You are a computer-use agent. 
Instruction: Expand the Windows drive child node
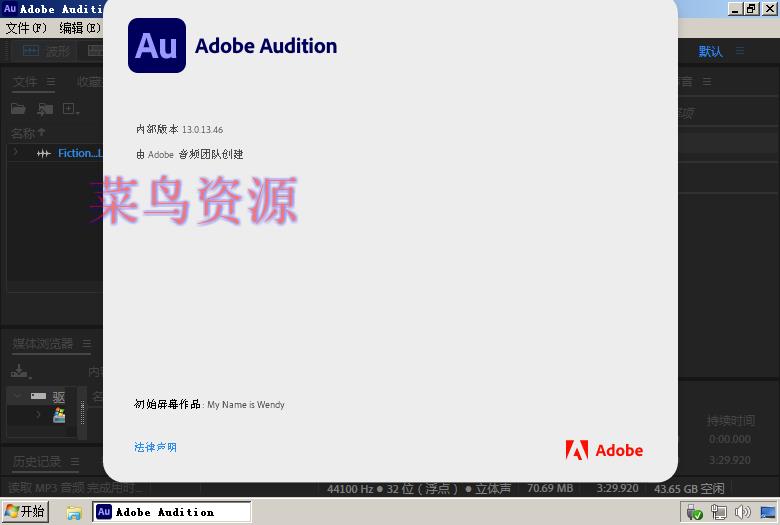pyautogui.click(x=38, y=415)
